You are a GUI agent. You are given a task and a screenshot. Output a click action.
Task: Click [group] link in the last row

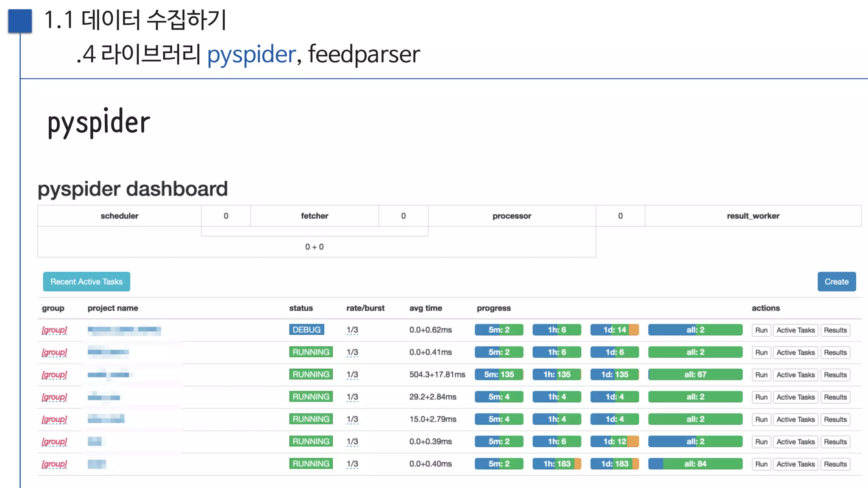point(54,464)
